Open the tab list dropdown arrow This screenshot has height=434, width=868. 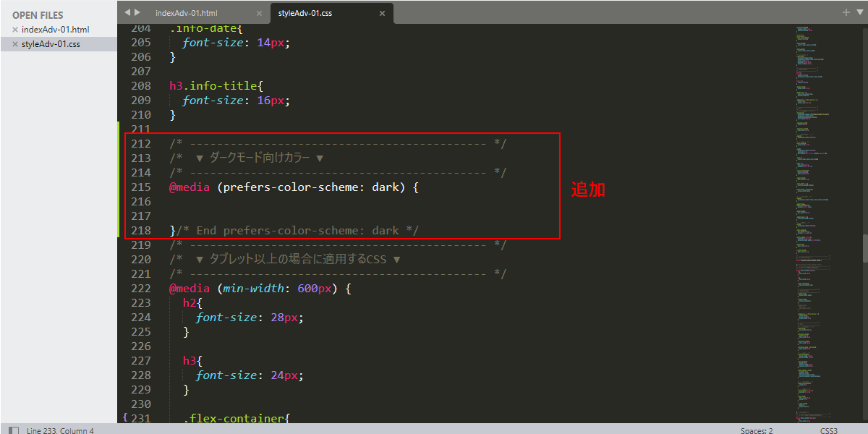pos(859,12)
